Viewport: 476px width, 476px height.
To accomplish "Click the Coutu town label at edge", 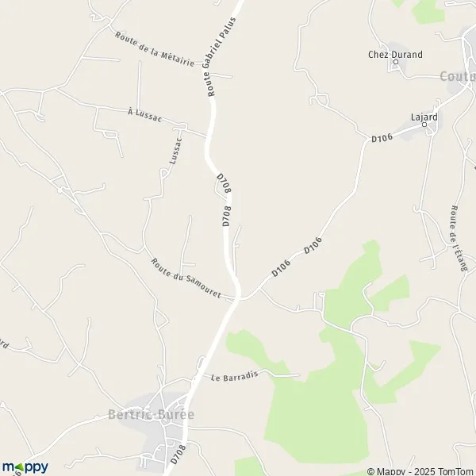I will click(458, 76).
